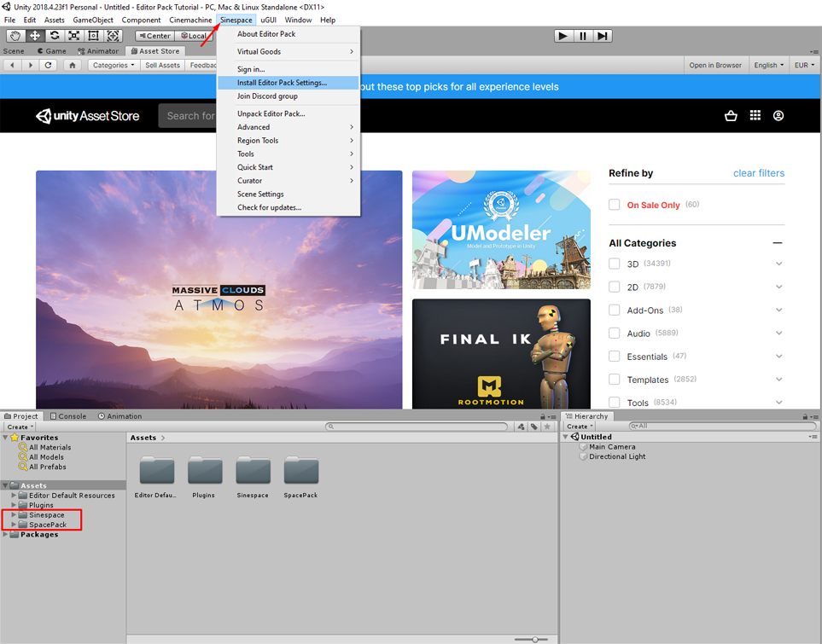The width and height of the screenshot is (822, 644).
Task: Select the combined Transform tool
Action: (x=113, y=36)
